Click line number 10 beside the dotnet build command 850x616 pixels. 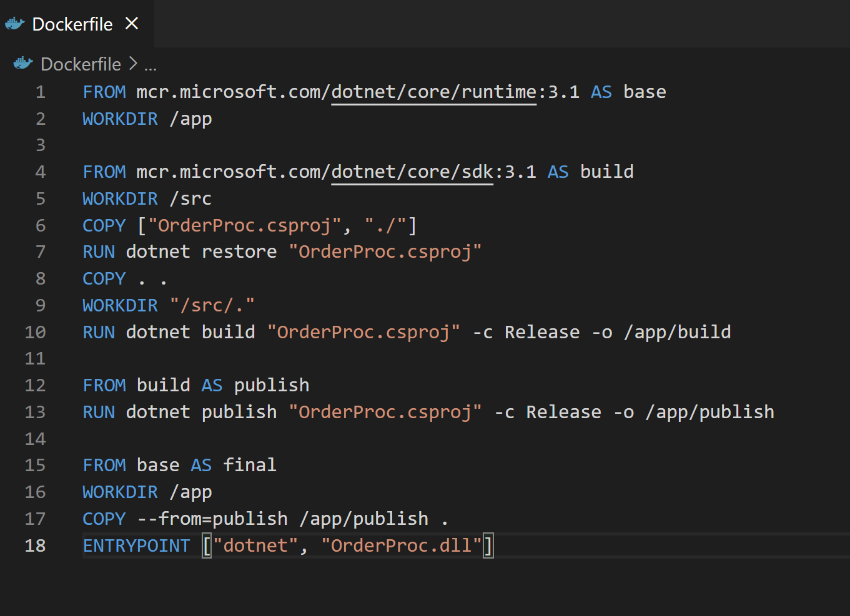[x=35, y=332]
